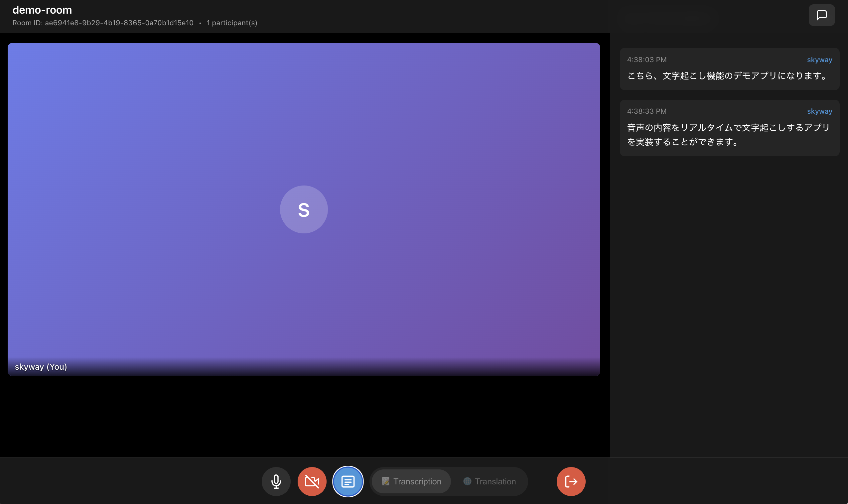The height and width of the screenshot is (504, 848).
Task: Switch to the Translation tab
Action: point(495,481)
